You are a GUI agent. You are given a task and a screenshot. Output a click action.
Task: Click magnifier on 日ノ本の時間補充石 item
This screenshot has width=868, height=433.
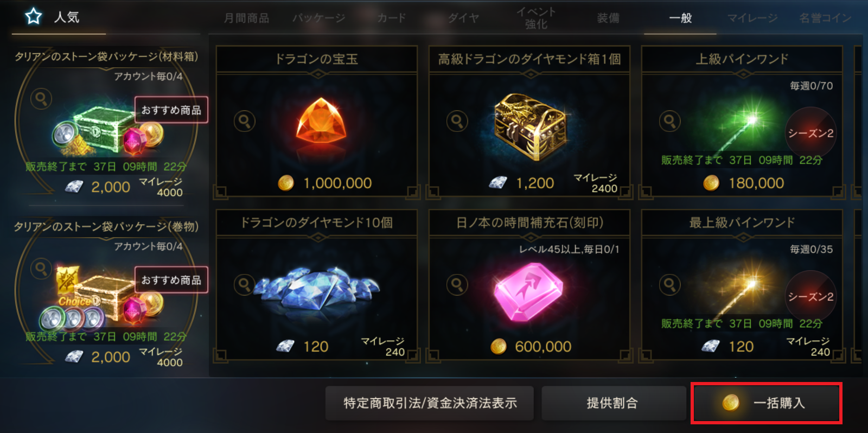coord(457,284)
